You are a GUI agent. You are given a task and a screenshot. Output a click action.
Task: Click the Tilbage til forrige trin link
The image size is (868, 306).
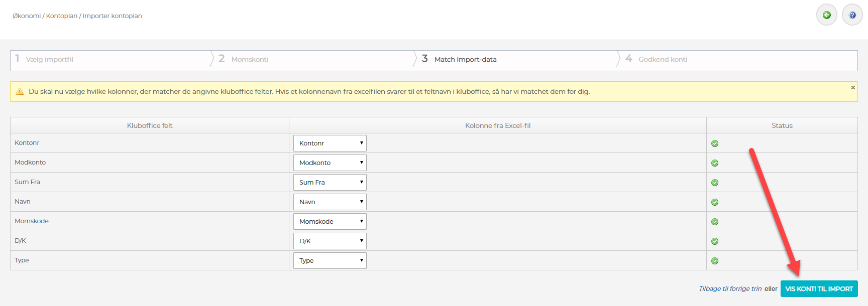click(730, 289)
